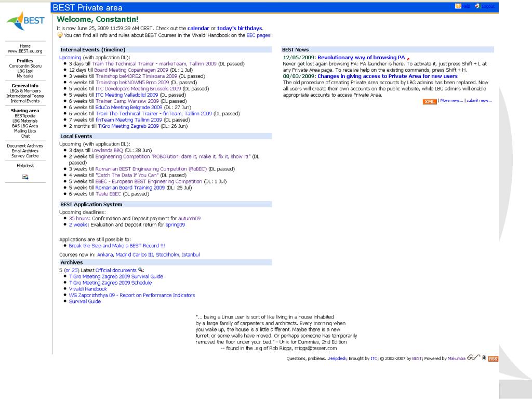Open LBGs & Members in sidebar
Viewport: 532px width, 399px height.
click(25, 91)
